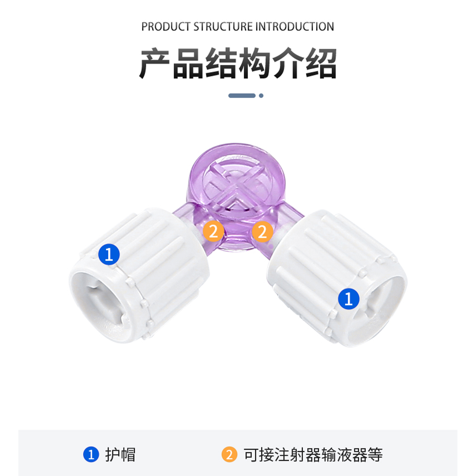The width and height of the screenshot is (476, 476).
Task: Click blue marker 1 on left cap
Action: (109, 254)
